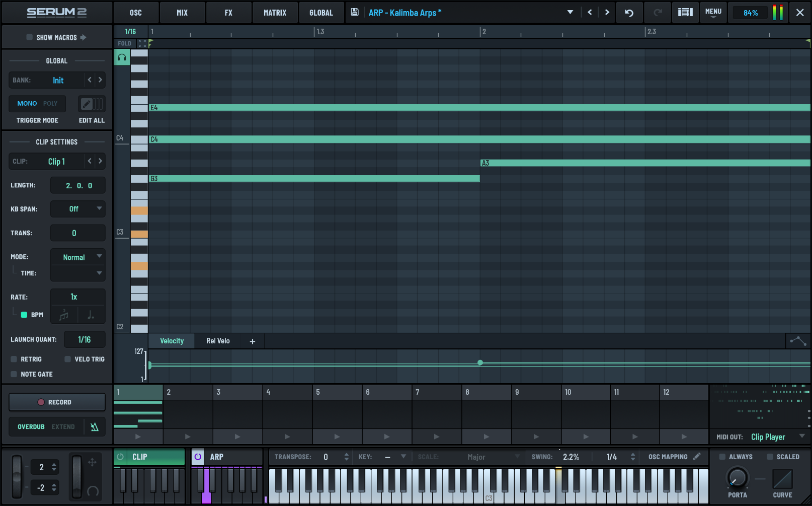The width and height of the screenshot is (812, 506).
Task: Open the KB SPAN dropdown
Action: coord(78,209)
